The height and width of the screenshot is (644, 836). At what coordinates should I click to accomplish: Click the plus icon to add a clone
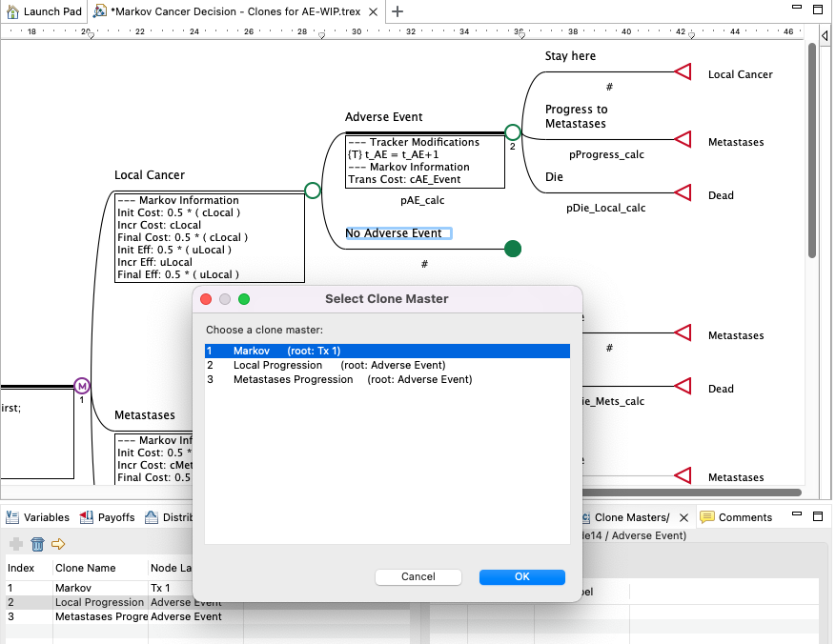tap(14, 544)
